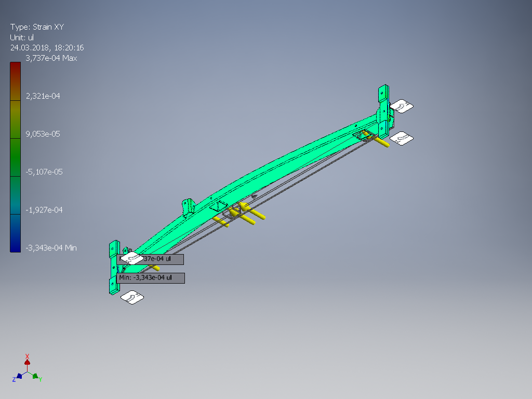The width and height of the screenshot is (532, 399).
Task: Click the '-1,927e-04' legend value
Action: click(44, 210)
